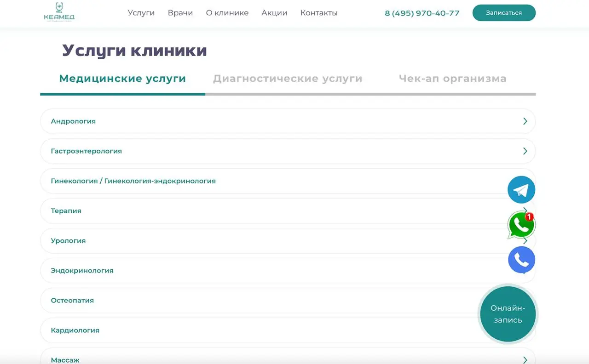Open the Эндокринология service row
Screen dimensions: 589x364
[288, 271]
